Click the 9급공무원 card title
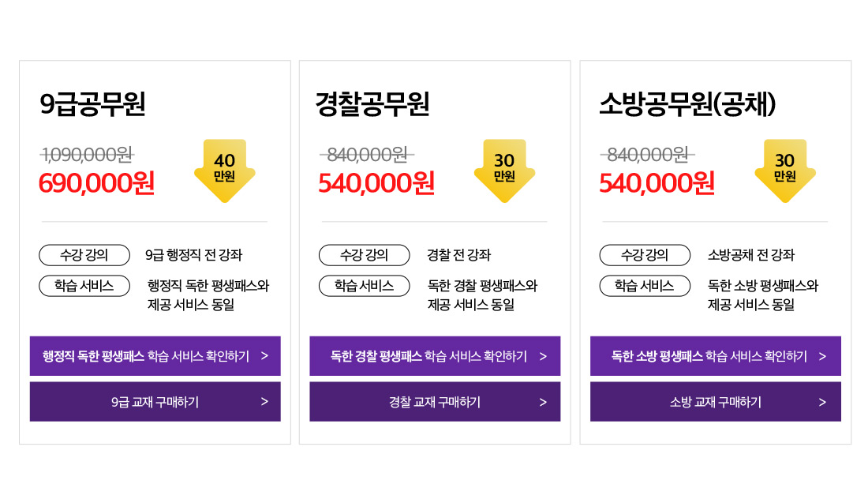Viewport: 868px width, 488px height. point(92,103)
